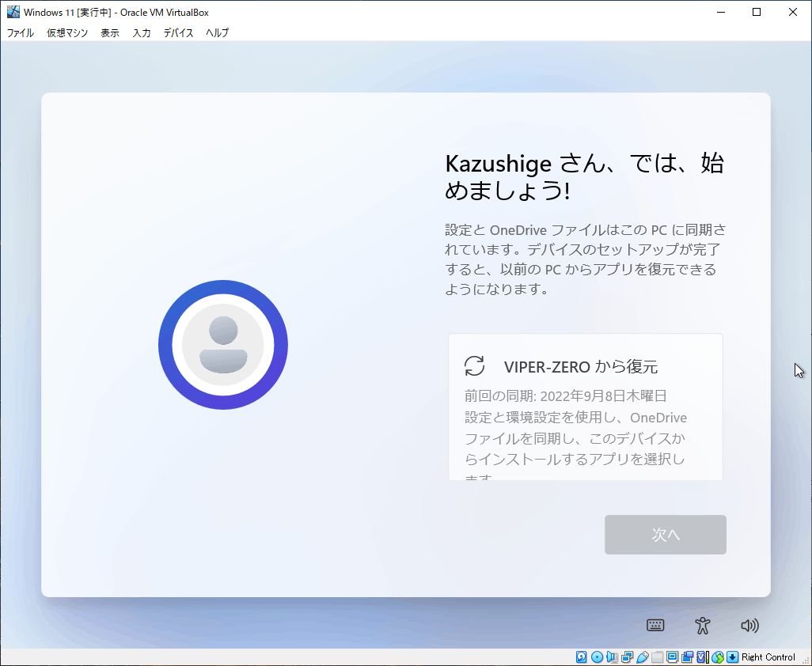This screenshot has height=666, width=812.
Task: Click the keyboard capture down-arrow icon
Action: [732, 657]
